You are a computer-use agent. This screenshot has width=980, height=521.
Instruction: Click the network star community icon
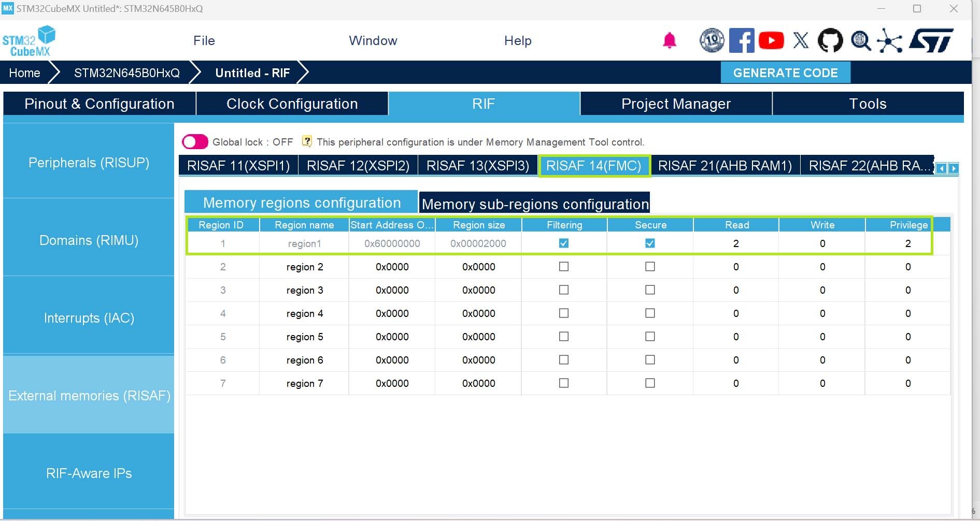tap(889, 40)
